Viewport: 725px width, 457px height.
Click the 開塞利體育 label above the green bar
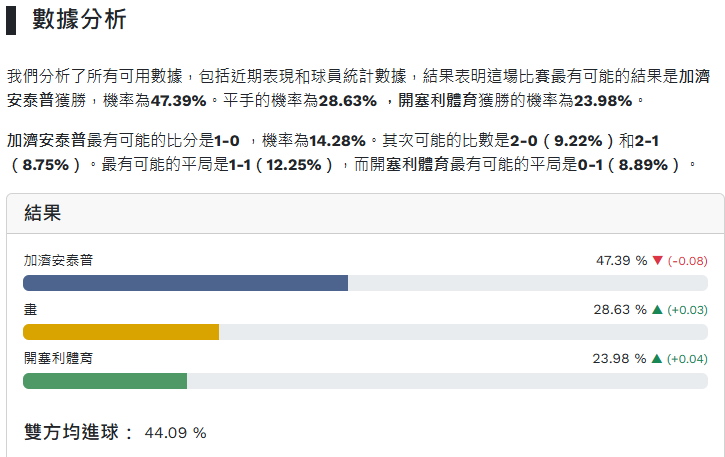click(x=58, y=358)
